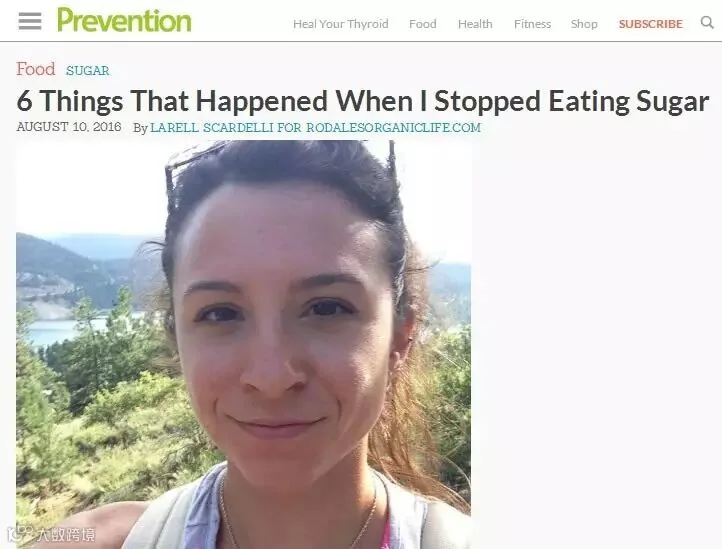Click the word 'By' before author name

point(140,128)
